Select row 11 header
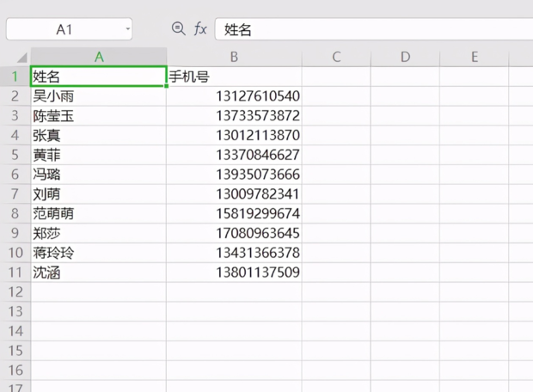Viewport: 533px width, 392px height. click(x=15, y=273)
